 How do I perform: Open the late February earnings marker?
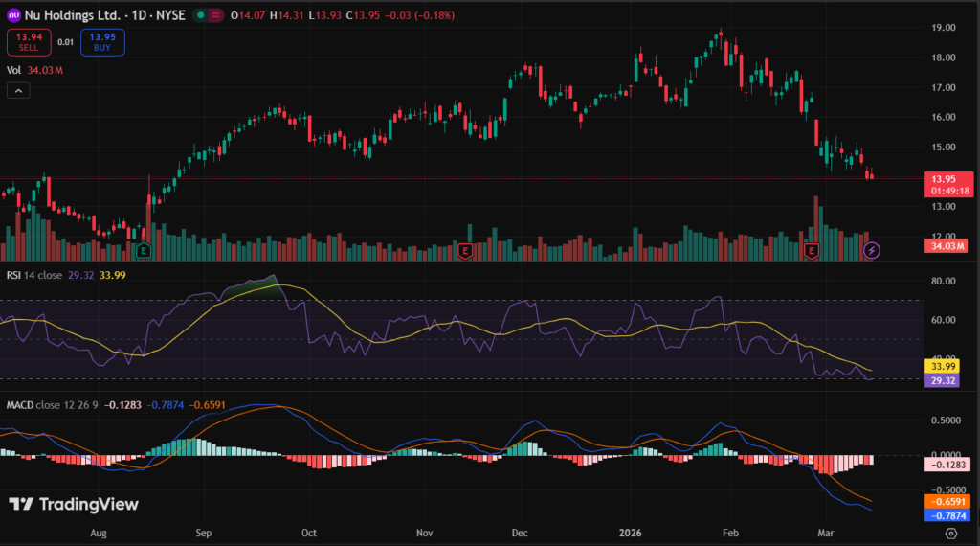(x=812, y=251)
